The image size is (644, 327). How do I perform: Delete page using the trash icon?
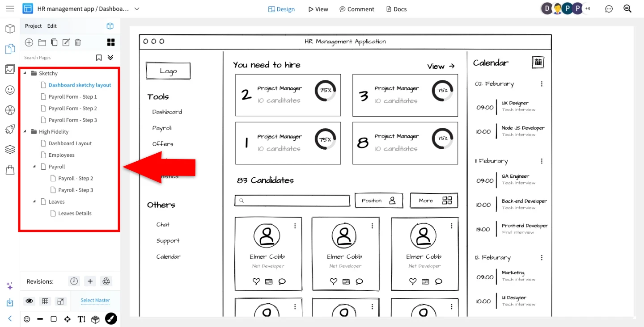[x=78, y=42]
